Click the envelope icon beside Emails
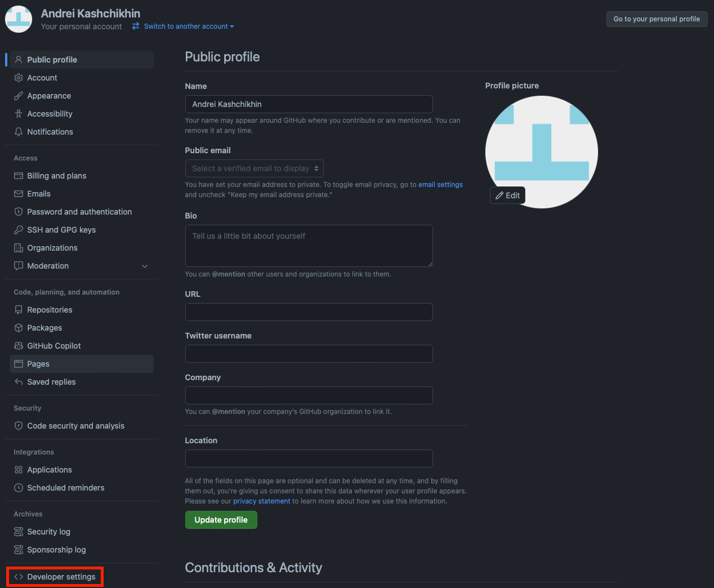 (x=19, y=194)
